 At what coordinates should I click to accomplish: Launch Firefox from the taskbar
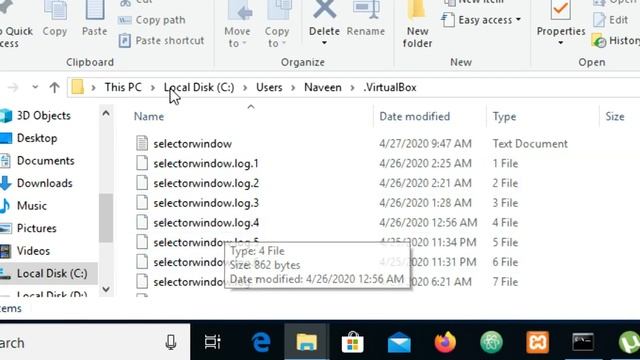point(445,342)
